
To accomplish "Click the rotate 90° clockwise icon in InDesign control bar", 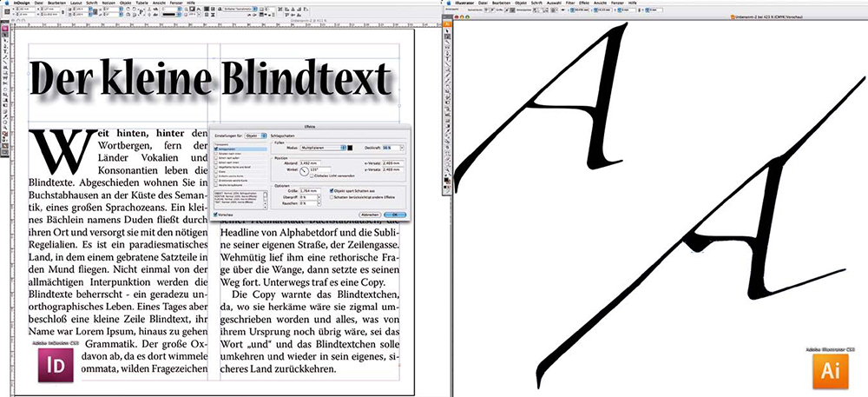I will [128, 9].
